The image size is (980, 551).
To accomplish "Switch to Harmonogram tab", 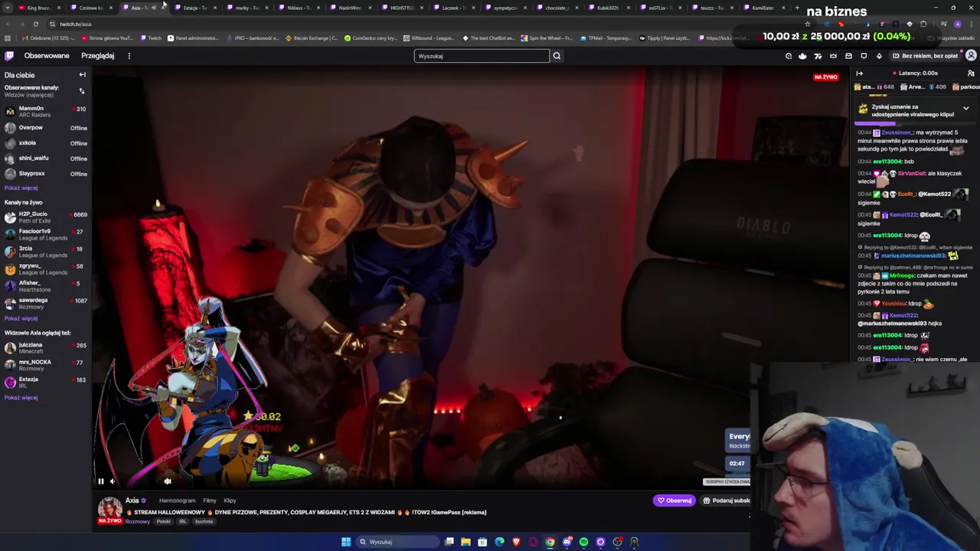I will coord(177,500).
